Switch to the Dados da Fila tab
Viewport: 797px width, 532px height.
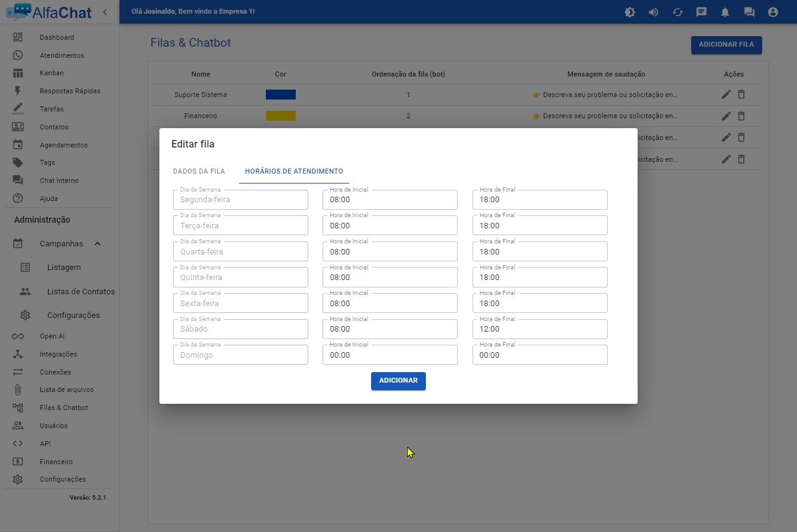tap(199, 171)
